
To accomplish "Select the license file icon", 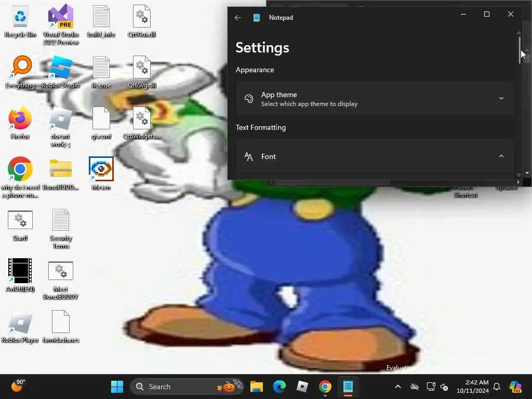I will (101, 72).
